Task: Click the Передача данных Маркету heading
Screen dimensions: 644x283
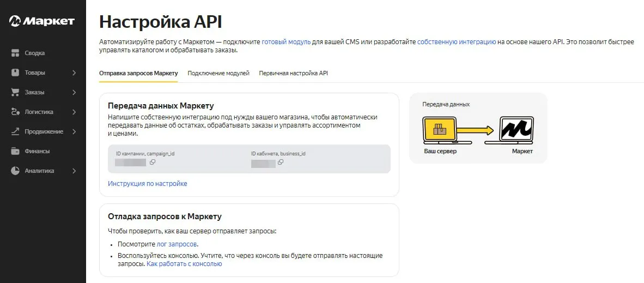Action: 161,106
